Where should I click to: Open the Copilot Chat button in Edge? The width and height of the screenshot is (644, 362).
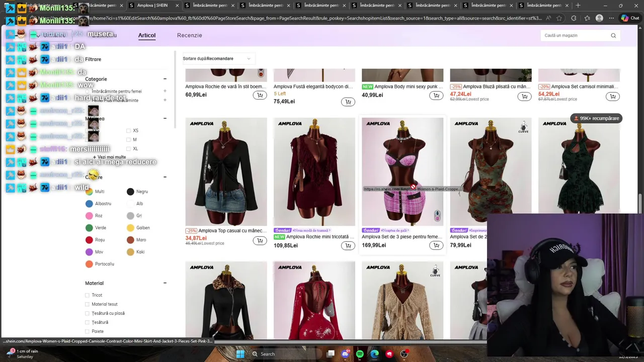click(x=630, y=18)
